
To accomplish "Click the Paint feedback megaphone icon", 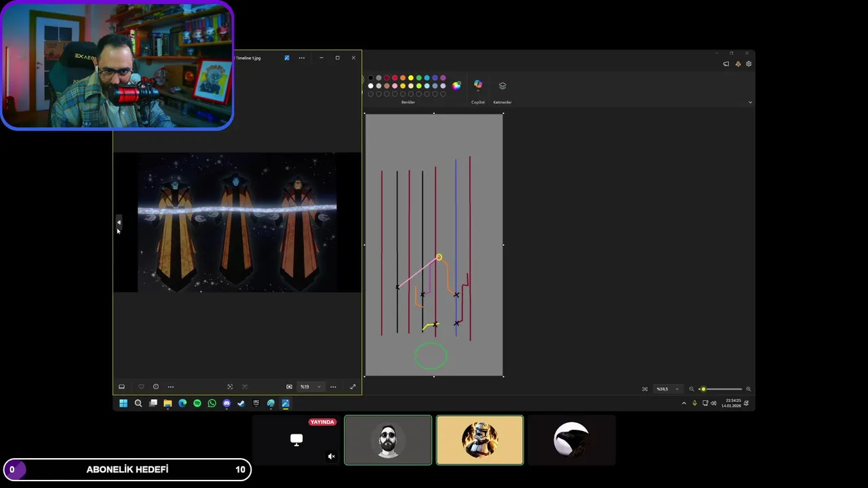I will [726, 64].
